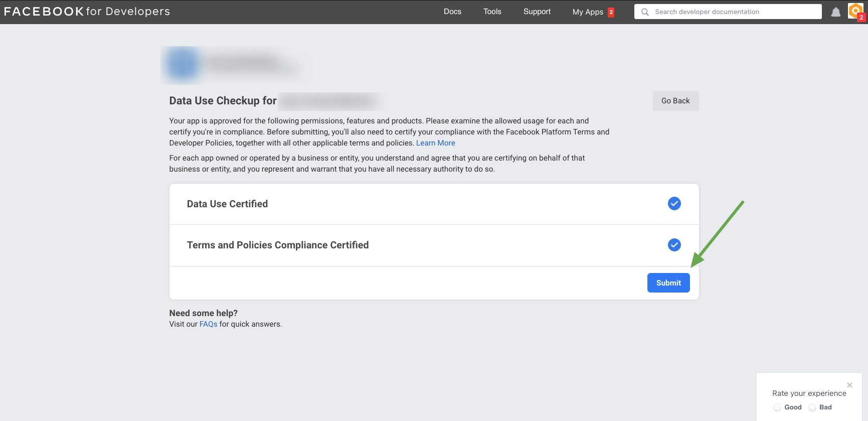Focus the search developer documentation field
This screenshot has height=421, width=868.
point(728,12)
